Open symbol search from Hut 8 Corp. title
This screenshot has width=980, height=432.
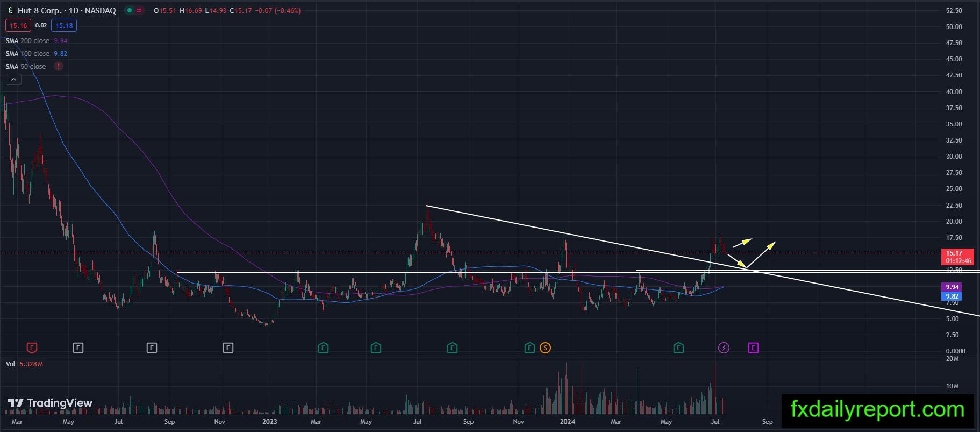(x=66, y=10)
